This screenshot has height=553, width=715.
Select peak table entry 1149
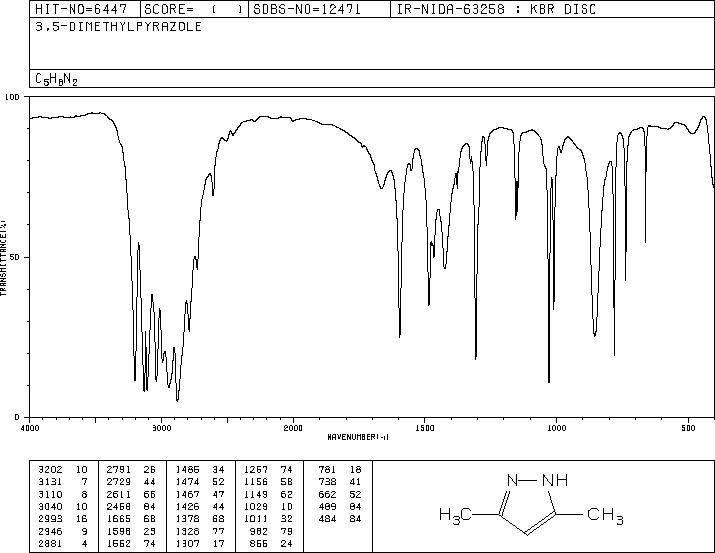click(x=256, y=494)
